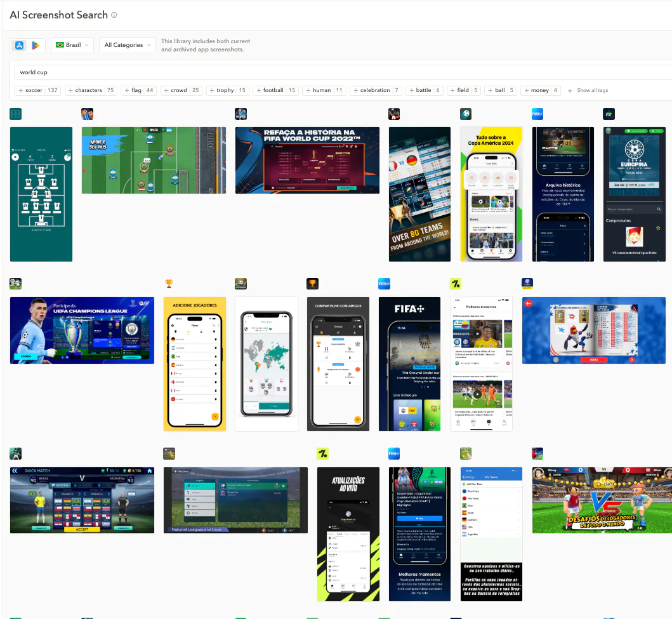This screenshot has height=619, width=672.
Task: Select the Apple App Store icon
Action: [x=19, y=45]
